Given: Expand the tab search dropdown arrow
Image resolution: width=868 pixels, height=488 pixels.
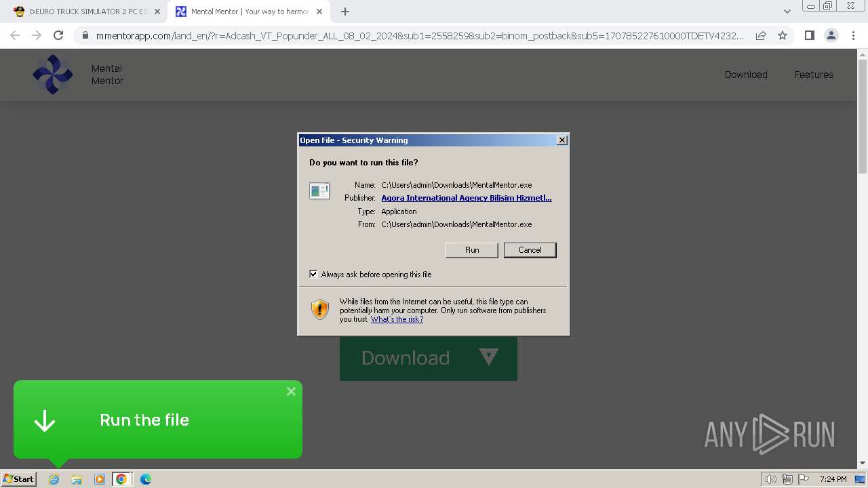Looking at the screenshot, I should (x=787, y=12).
